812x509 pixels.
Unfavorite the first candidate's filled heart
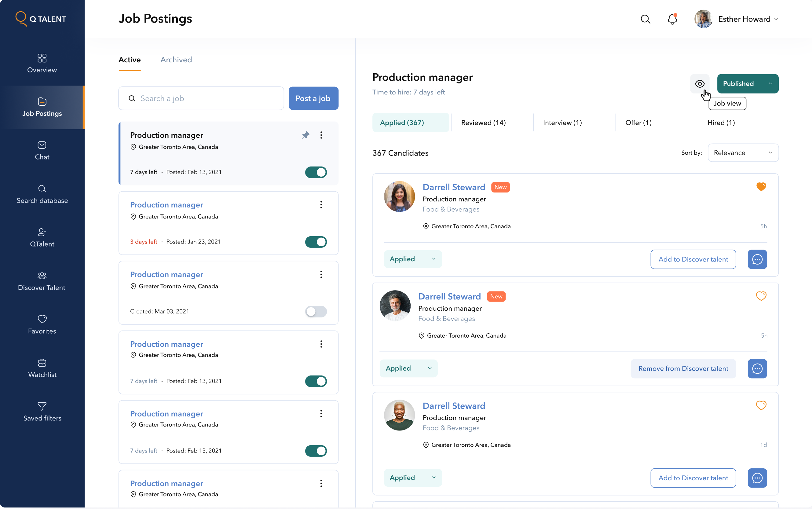(761, 186)
